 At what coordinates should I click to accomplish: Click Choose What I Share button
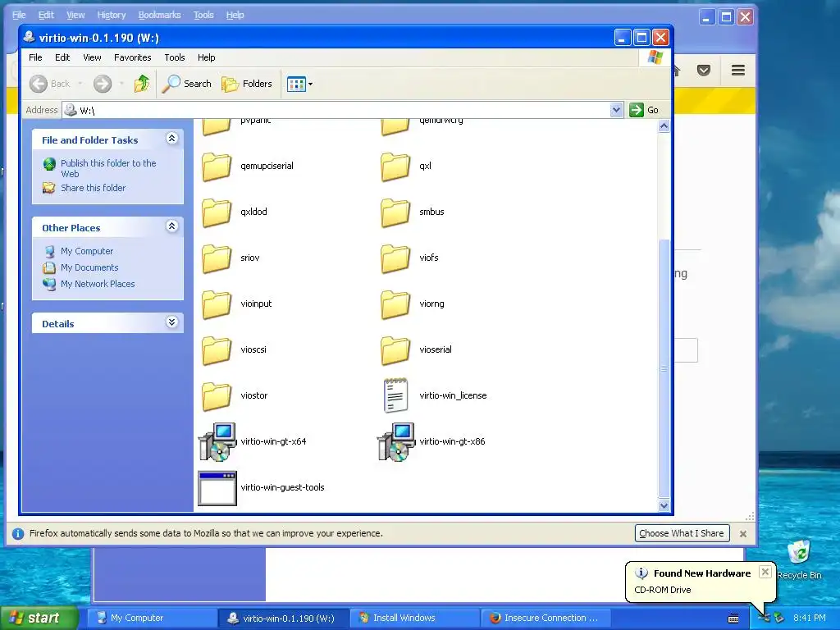682,533
